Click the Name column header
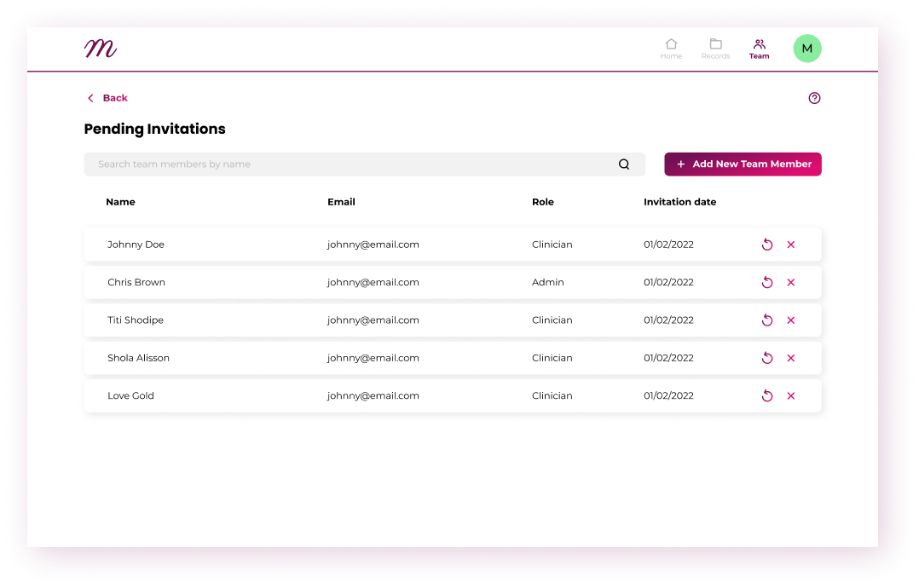 120,202
